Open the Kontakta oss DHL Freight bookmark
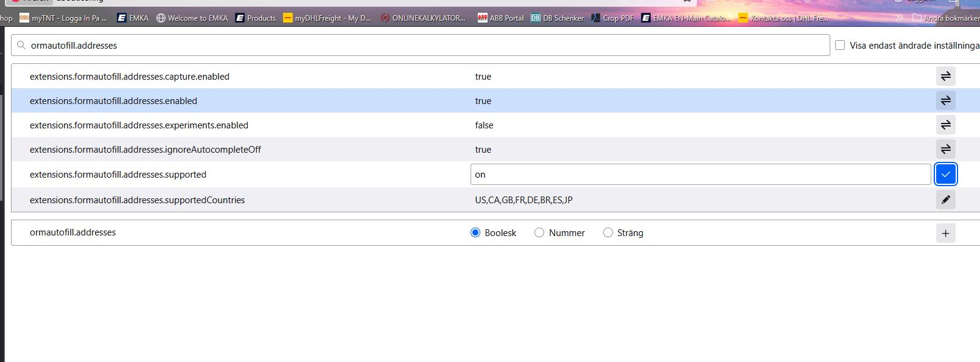980x362 pixels. click(783, 18)
